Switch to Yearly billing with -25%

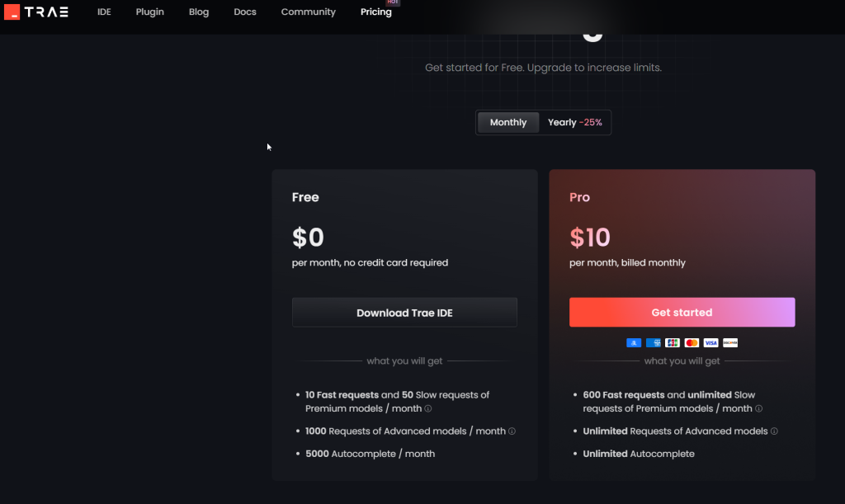pyautogui.click(x=575, y=122)
